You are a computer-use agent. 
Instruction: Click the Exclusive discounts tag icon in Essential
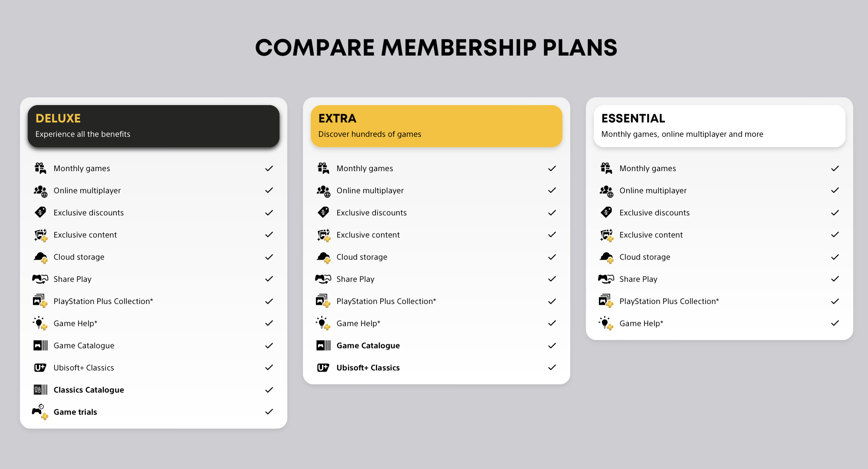click(x=606, y=212)
